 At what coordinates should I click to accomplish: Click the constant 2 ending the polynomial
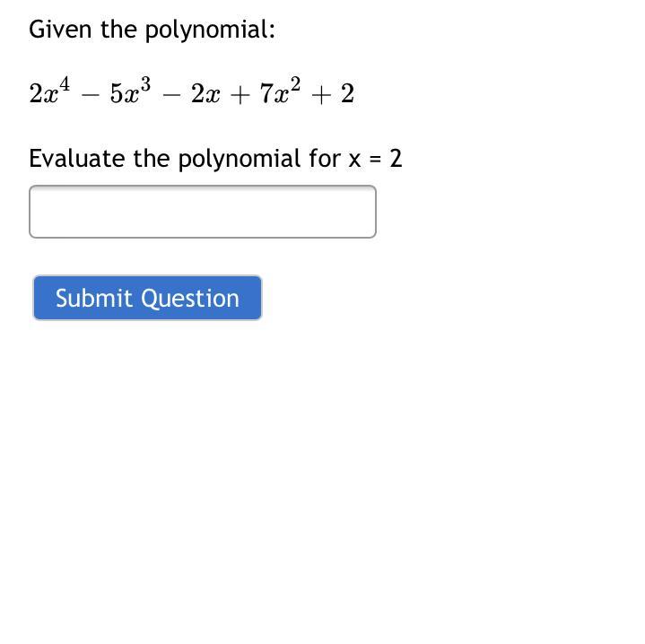tap(347, 94)
